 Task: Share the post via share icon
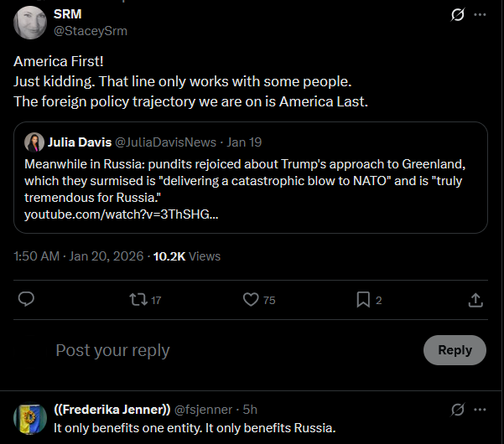[x=475, y=299]
